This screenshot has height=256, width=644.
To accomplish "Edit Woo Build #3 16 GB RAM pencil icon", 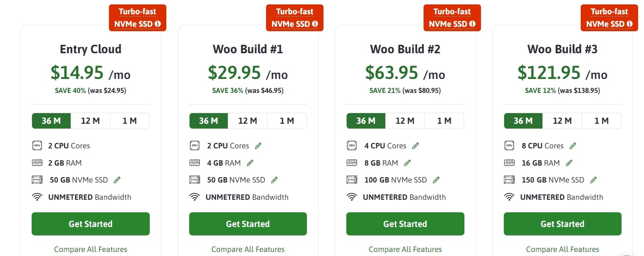I will 569,163.
